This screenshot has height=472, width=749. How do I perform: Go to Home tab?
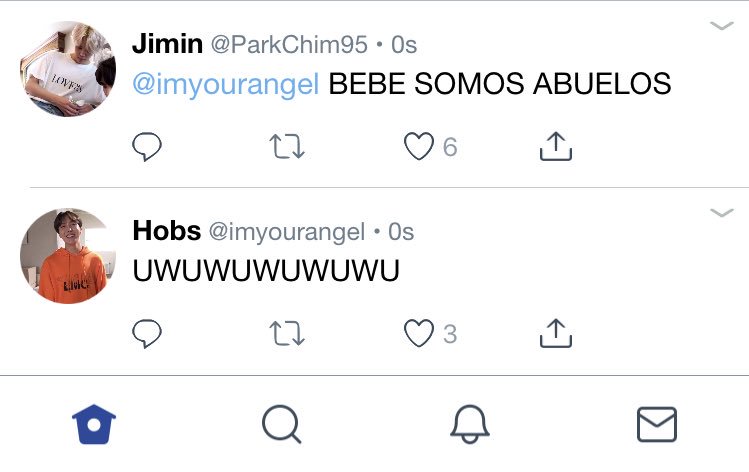[94, 424]
